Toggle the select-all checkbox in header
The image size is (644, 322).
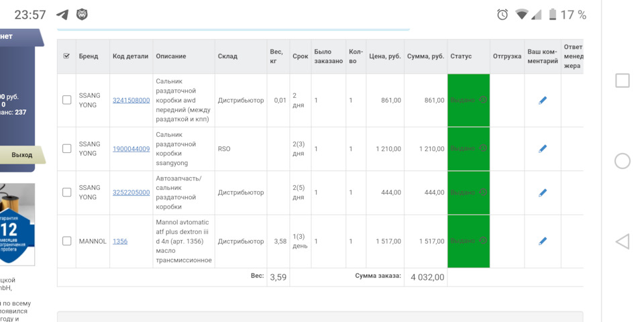pos(66,56)
